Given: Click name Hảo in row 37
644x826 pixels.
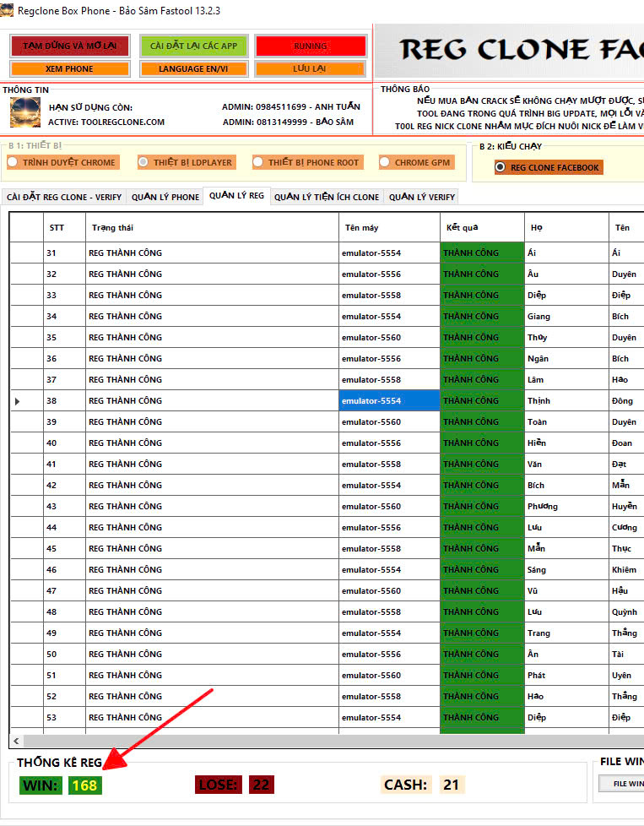Looking at the screenshot, I should tap(626, 379).
